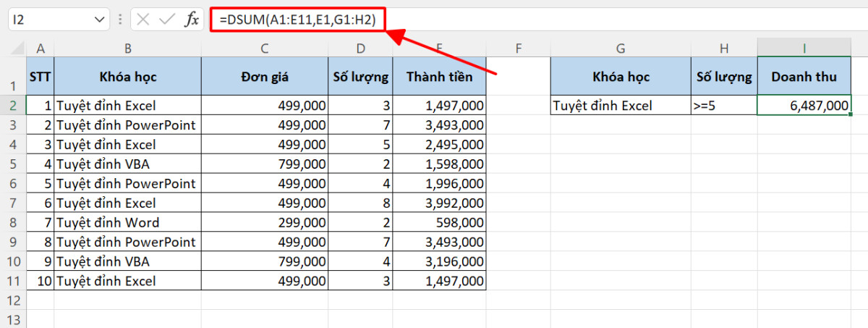The height and width of the screenshot is (328, 868).
Task: Click the 799,000 price in row 5
Action: (265, 164)
